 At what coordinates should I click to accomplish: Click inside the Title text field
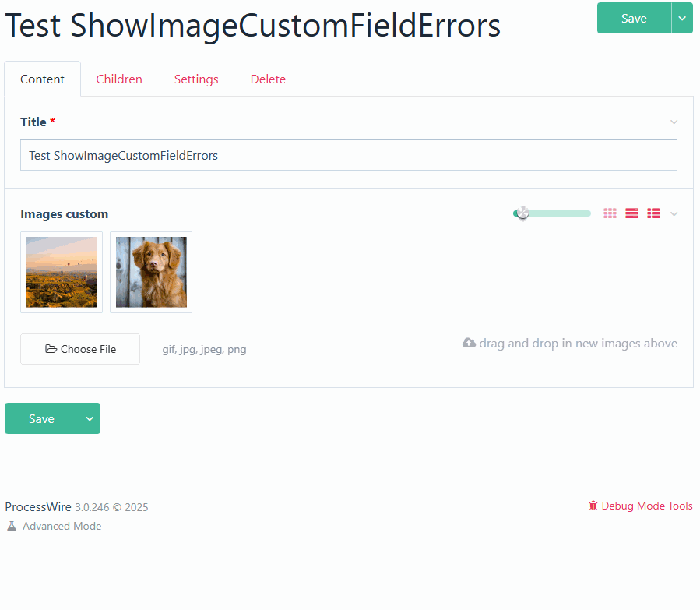pyautogui.click(x=348, y=155)
